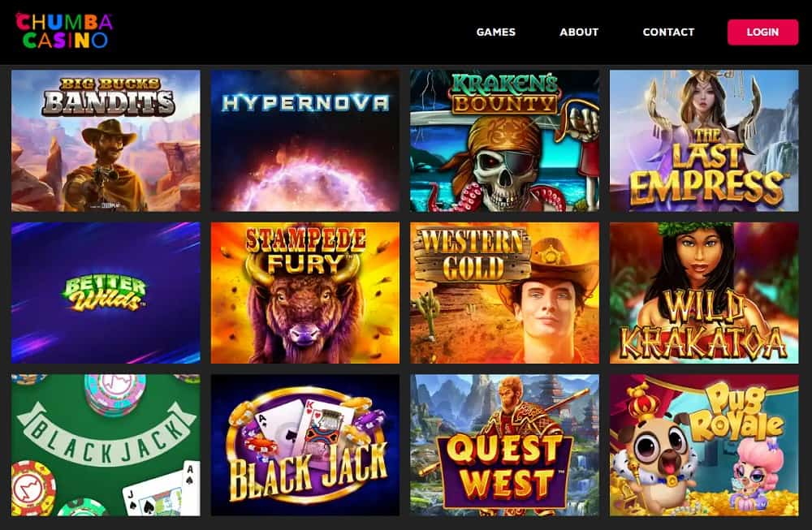Click the crowned pug character
812x530 pixels.
(x=654, y=455)
